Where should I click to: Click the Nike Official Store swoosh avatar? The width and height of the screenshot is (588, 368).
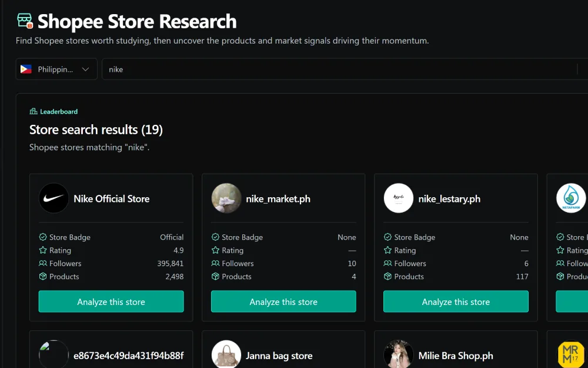coord(54,198)
